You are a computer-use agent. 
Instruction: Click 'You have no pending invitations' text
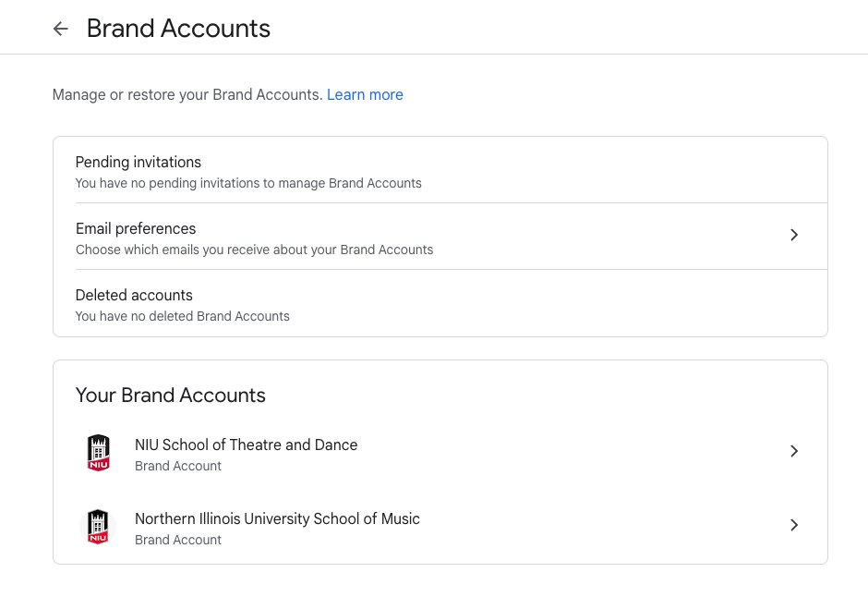point(248,183)
